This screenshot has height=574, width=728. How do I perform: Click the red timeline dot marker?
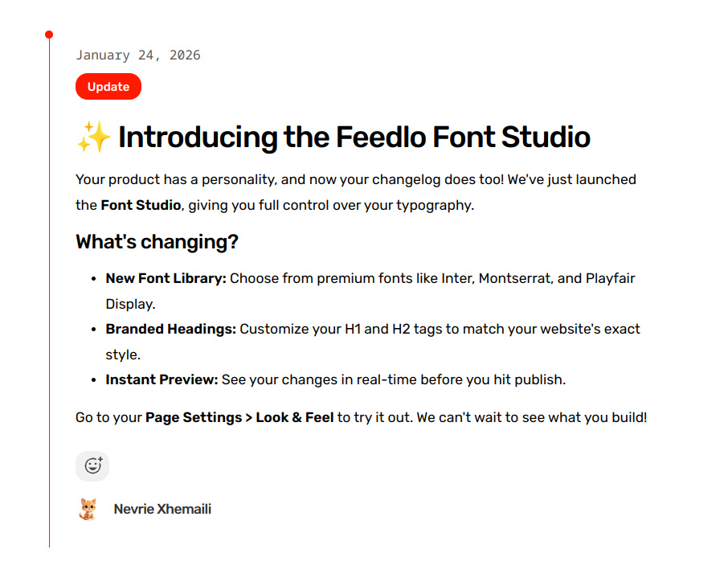pos(49,35)
